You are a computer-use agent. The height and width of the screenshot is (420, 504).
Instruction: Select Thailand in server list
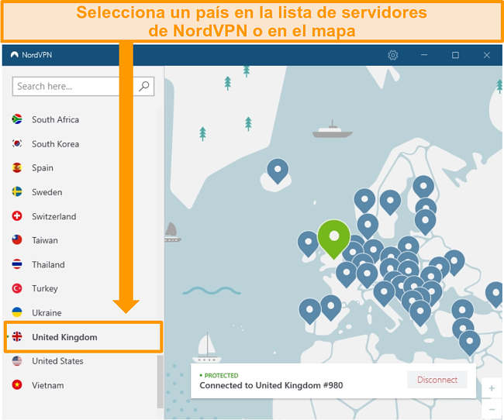pyautogui.click(x=48, y=264)
